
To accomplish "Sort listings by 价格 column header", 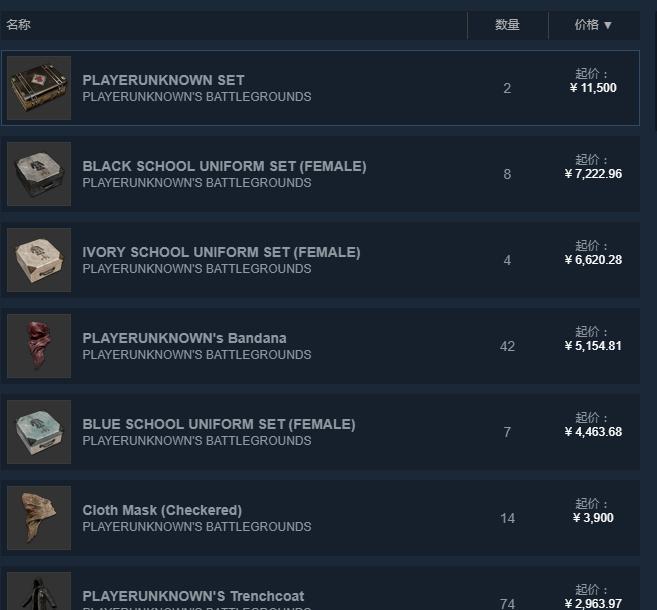I will tap(593, 25).
